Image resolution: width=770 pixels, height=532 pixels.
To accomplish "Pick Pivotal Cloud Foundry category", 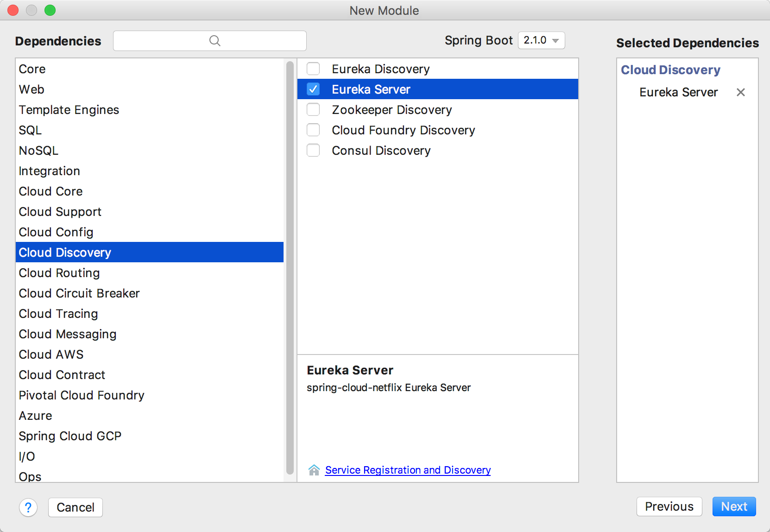I will (x=150, y=395).
